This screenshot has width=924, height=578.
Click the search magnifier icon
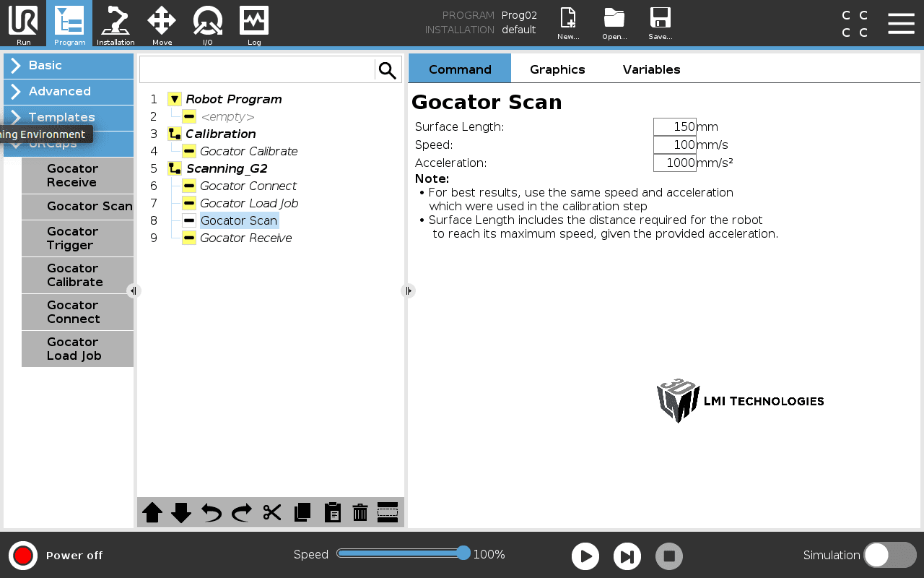pos(388,70)
